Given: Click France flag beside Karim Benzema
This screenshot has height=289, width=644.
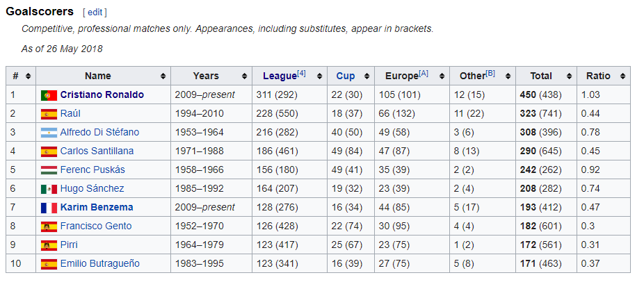Looking at the screenshot, I should click(49, 208).
